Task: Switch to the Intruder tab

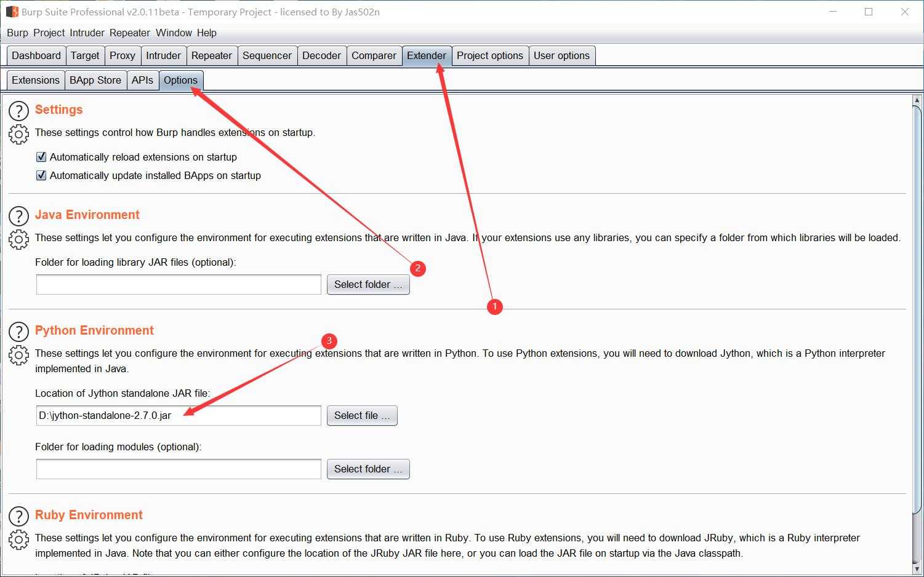Action: [x=163, y=55]
